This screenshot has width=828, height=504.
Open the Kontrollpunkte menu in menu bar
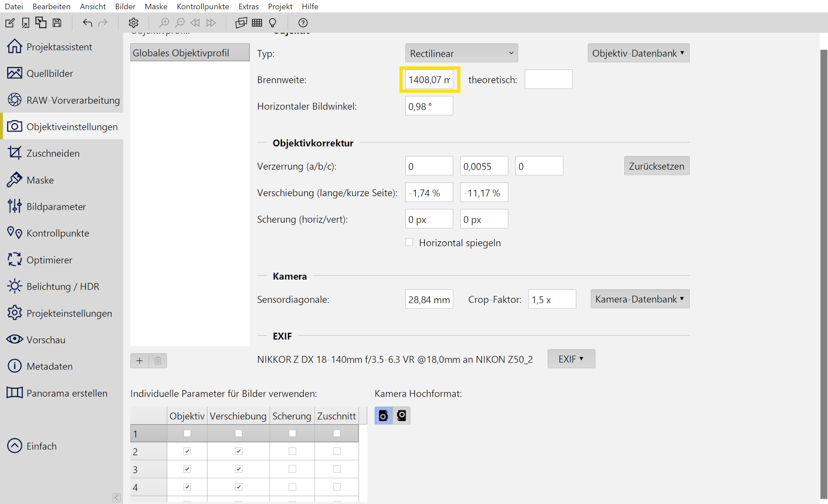(x=203, y=6)
